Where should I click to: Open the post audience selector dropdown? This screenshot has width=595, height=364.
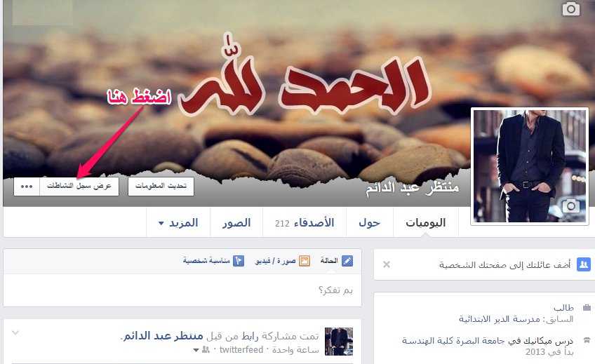(201, 349)
